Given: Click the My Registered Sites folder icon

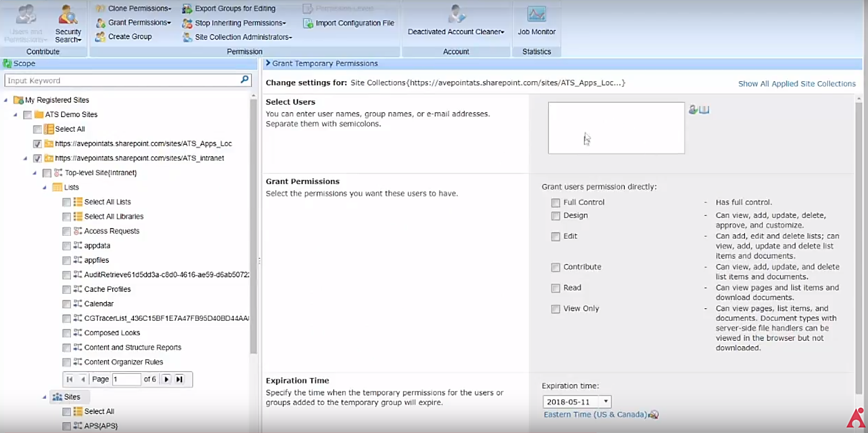Looking at the screenshot, I should (x=18, y=100).
